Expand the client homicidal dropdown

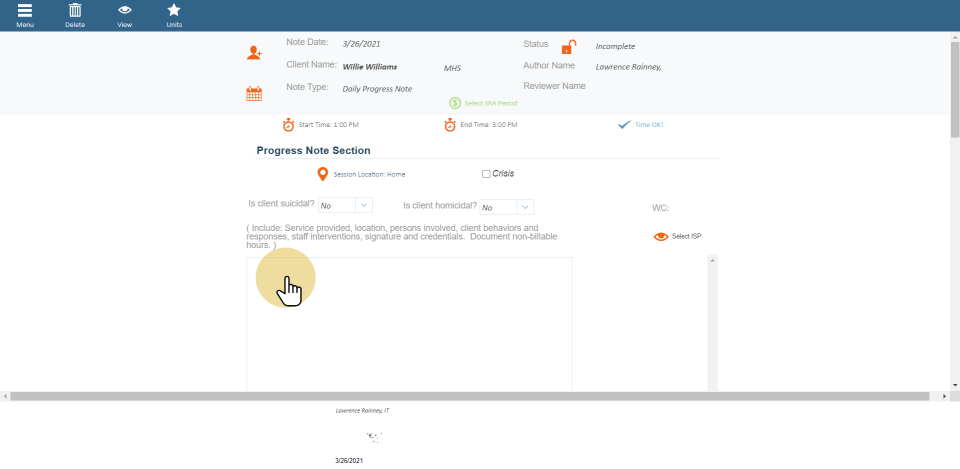click(525, 206)
